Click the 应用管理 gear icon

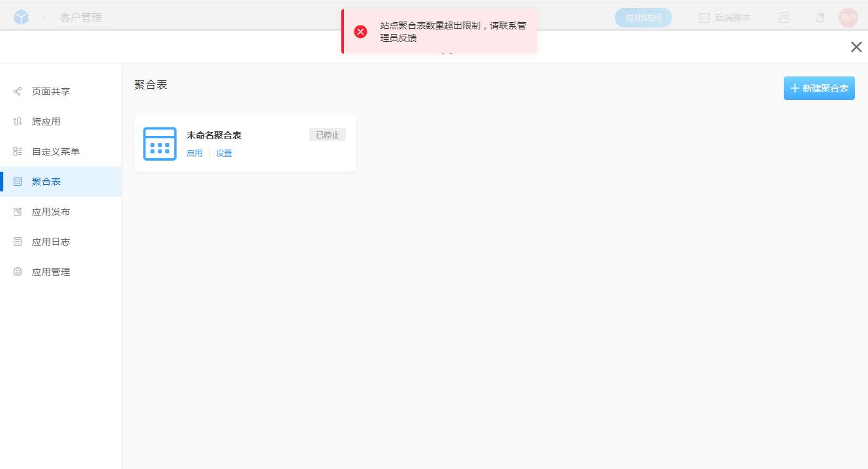coord(17,272)
